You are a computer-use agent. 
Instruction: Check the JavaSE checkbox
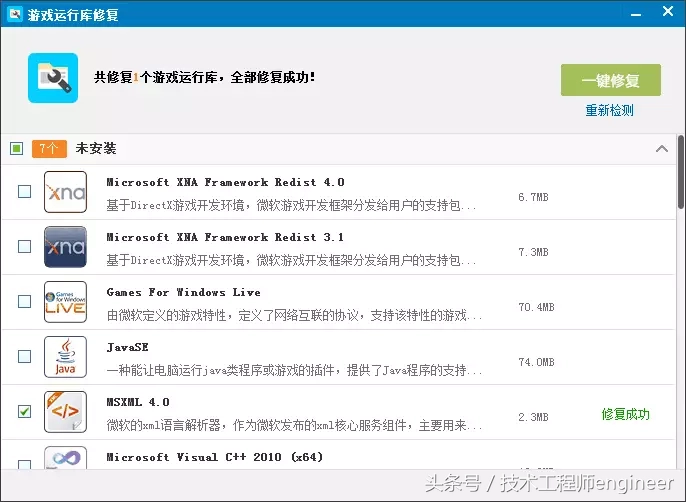pyautogui.click(x=24, y=356)
